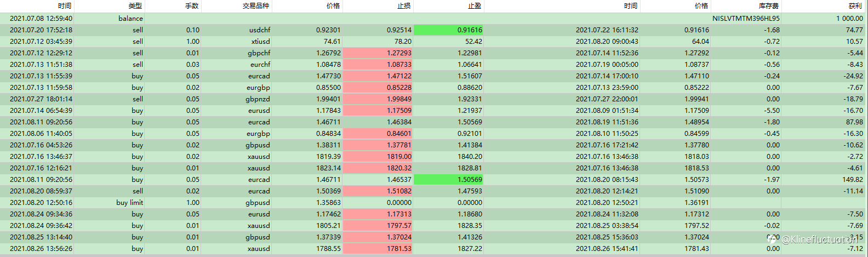Click the profit value 149.82
The width and height of the screenshot is (868, 257).
click(x=852, y=179)
